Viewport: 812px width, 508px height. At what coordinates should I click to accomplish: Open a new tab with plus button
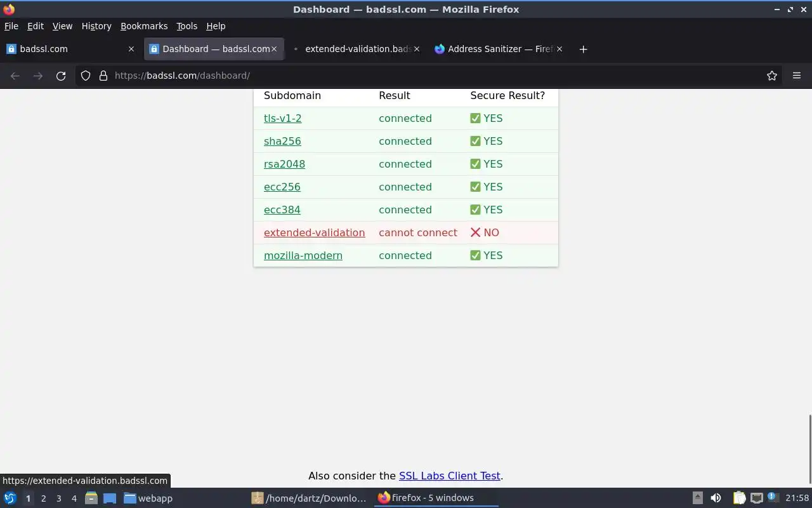[x=583, y=49]
